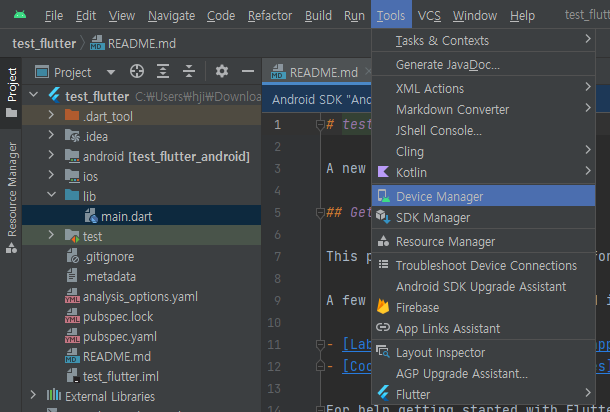Open the XML Actions submenu
The height and width of the screenshot is (412, 610).
click(484, 88)
